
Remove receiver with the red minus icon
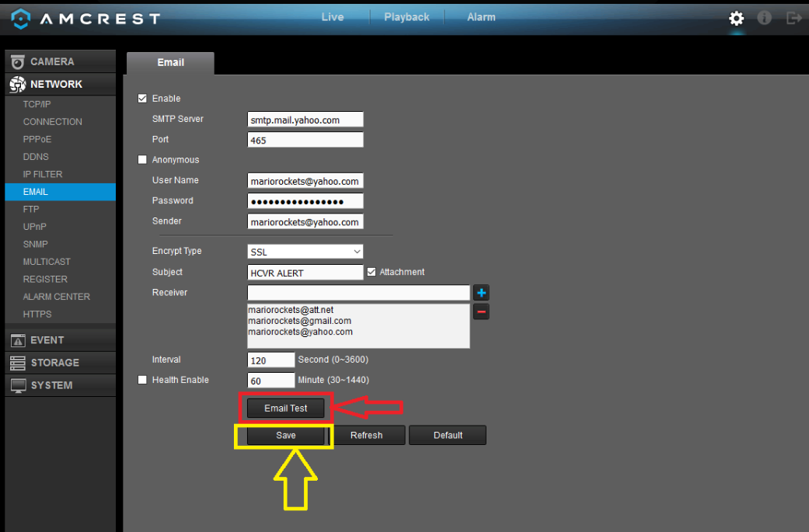[481, 312]
